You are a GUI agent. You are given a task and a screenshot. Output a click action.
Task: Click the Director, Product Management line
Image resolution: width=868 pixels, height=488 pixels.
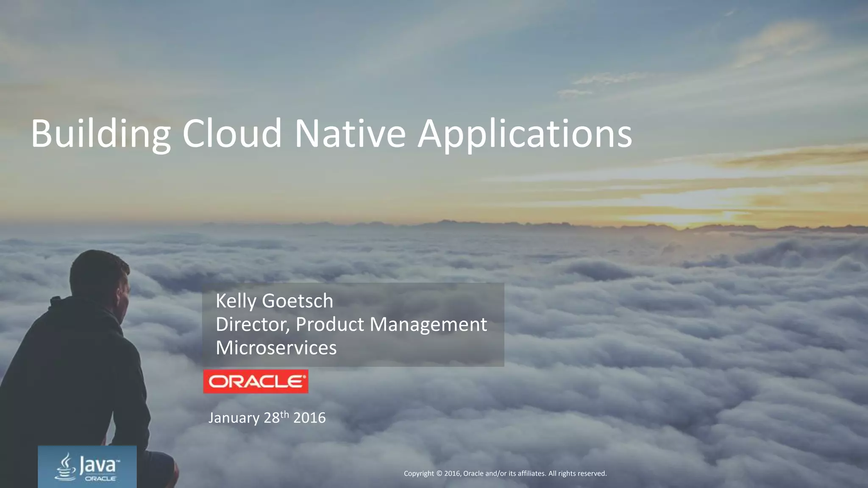(x=351, y=324)
